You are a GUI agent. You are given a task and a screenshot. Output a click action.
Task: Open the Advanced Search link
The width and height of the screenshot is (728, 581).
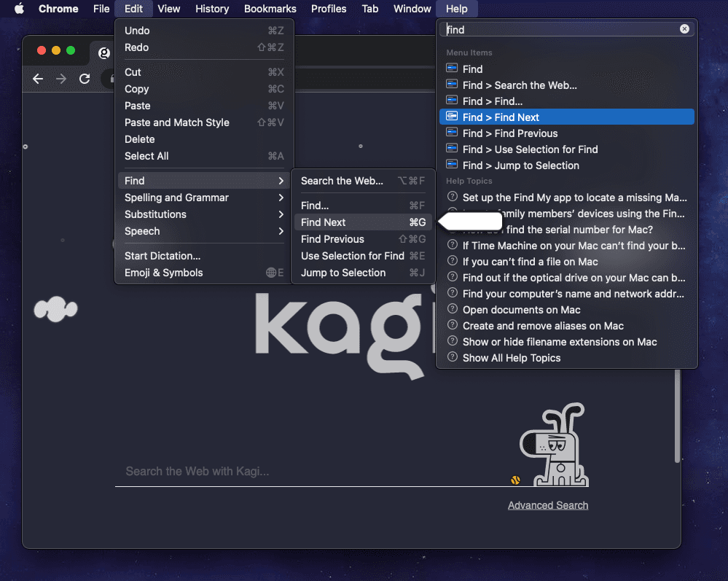(548, 505)
